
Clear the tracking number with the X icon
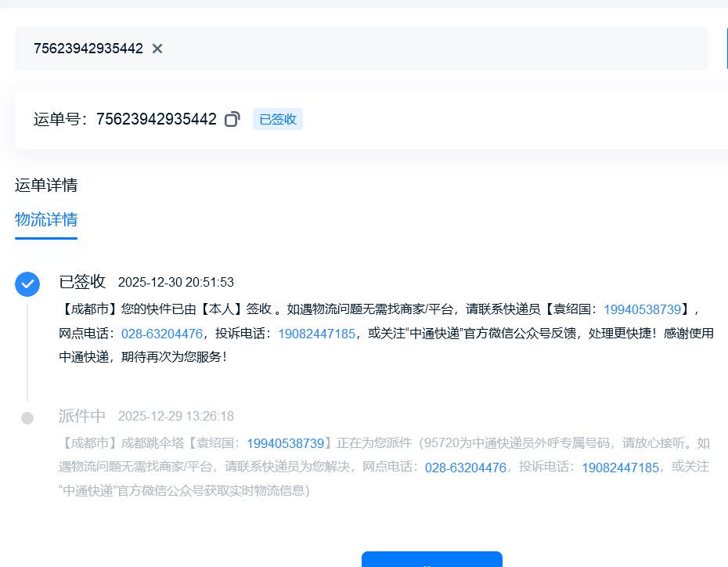(157, 49)
